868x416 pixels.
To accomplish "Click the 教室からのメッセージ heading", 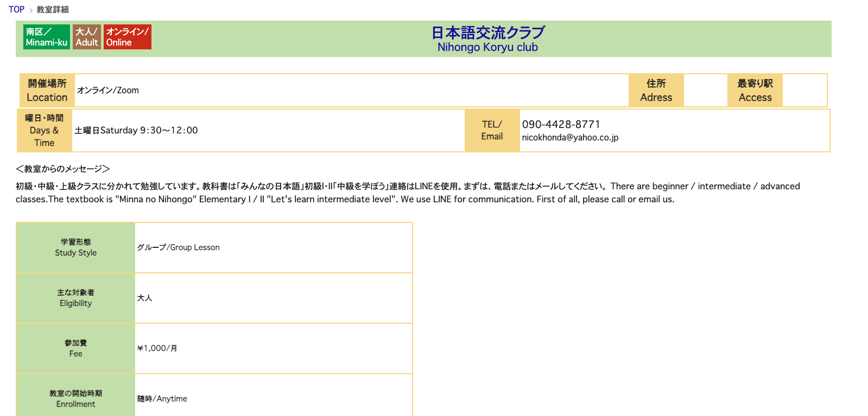I will [x=63, y=169].
